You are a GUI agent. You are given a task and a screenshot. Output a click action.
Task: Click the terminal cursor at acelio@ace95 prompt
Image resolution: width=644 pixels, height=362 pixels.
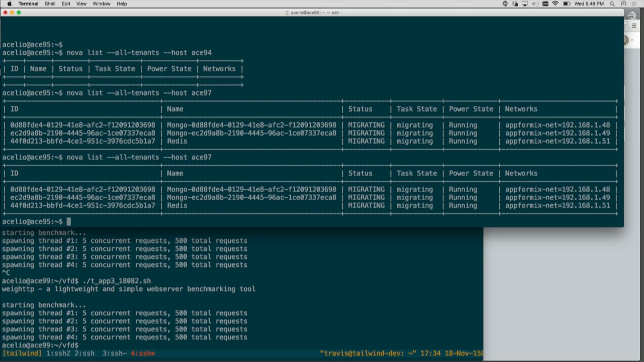(69, 221)
